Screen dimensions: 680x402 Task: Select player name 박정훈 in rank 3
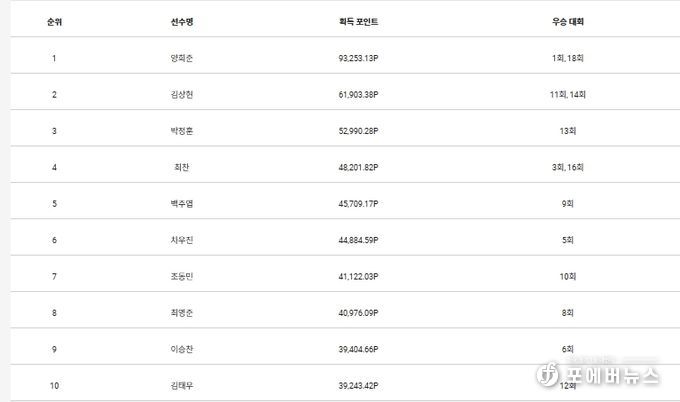182,131
